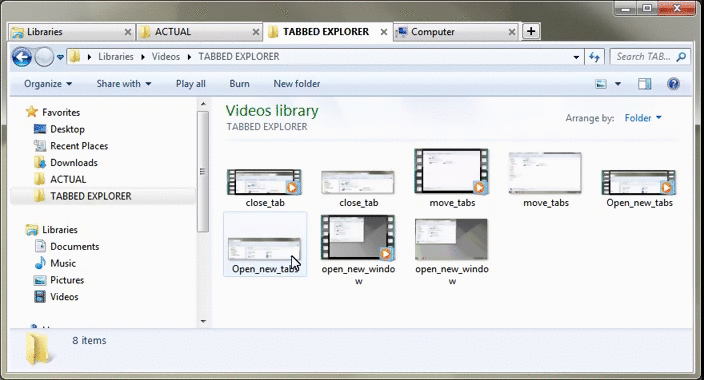Click the Play all button

click(191, 84)
